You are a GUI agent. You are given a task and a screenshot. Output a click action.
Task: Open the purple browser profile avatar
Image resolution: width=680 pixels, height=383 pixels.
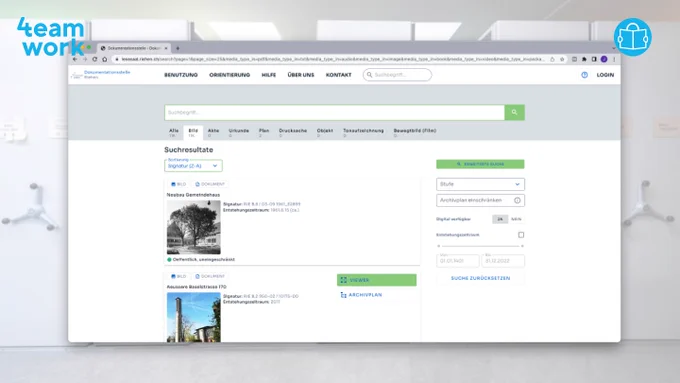(x=604, y=59)
